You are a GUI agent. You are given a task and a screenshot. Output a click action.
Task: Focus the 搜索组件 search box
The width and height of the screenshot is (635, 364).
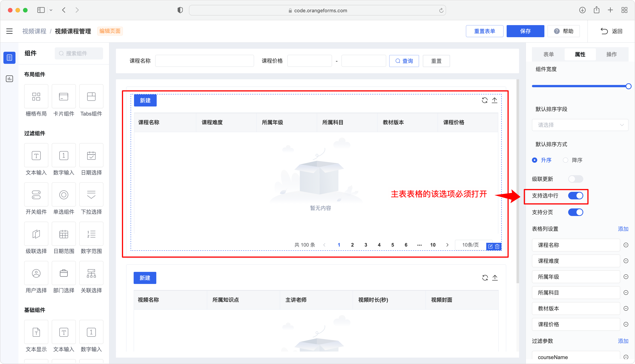coord(79,53)
